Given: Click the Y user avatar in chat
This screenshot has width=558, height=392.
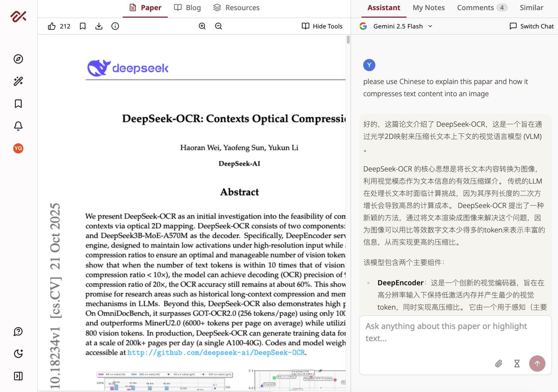Looking at the screenshot, I should [369, 65].
